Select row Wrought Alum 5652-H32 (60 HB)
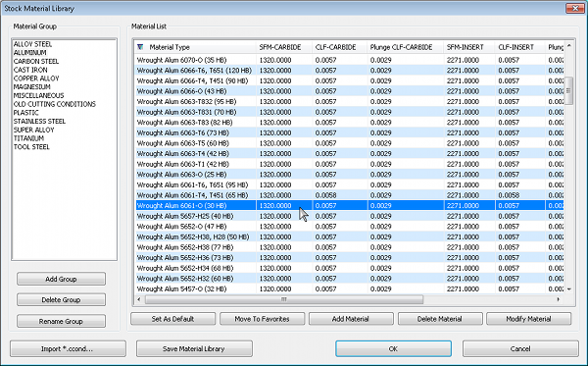 coord(349,279)
